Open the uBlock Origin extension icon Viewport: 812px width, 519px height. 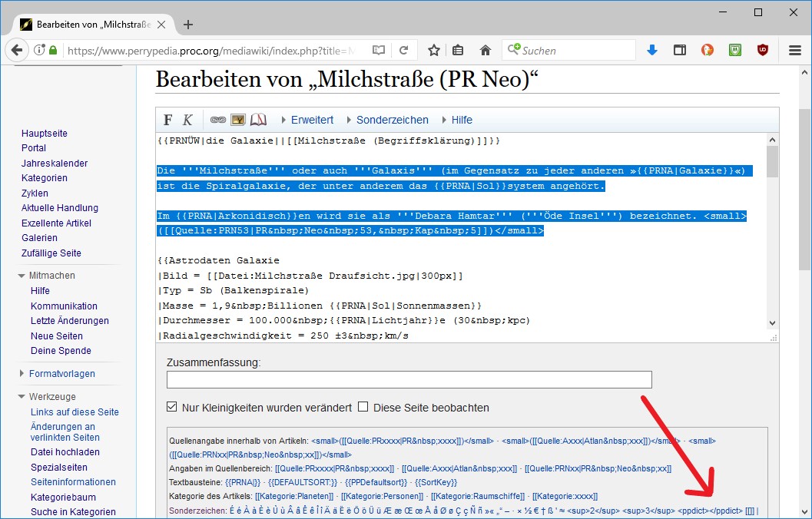[763, 51]
